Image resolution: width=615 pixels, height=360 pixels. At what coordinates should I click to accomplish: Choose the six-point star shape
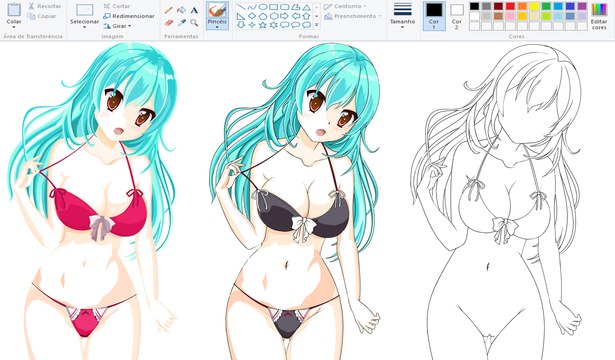(x=274, y=25)
